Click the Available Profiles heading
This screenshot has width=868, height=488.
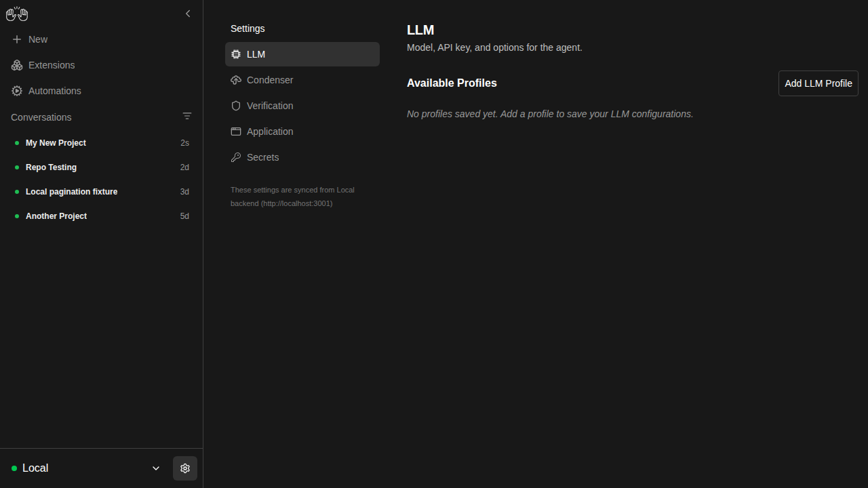452,83
